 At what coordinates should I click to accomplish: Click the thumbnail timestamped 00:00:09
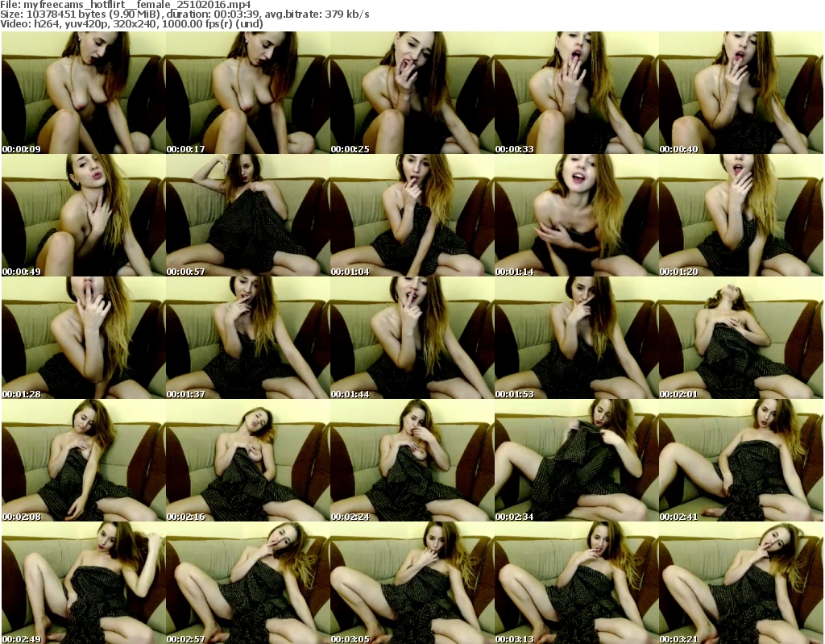click(82, 93)
